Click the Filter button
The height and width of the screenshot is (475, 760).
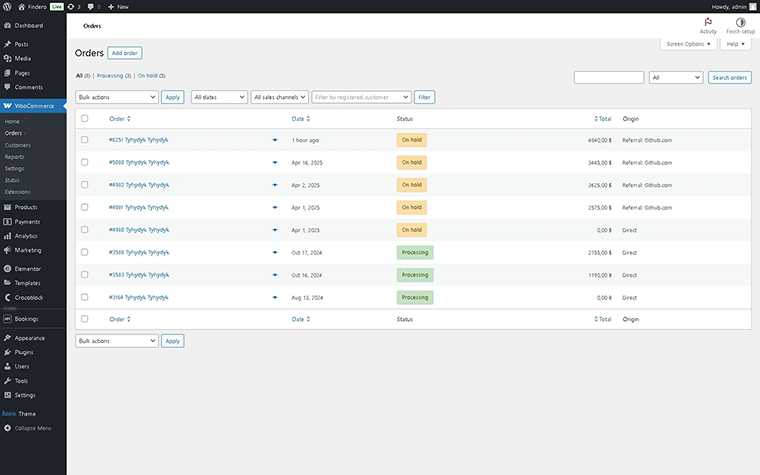click(x=424, y=97)
